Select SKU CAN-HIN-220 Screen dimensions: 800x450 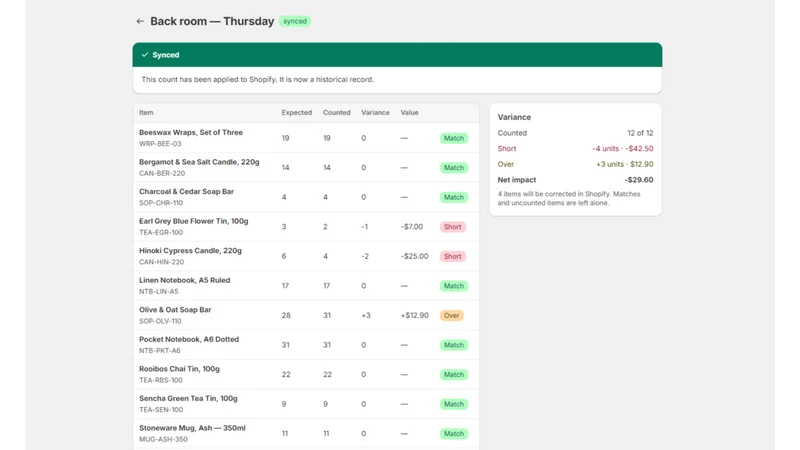click(161, 262)
